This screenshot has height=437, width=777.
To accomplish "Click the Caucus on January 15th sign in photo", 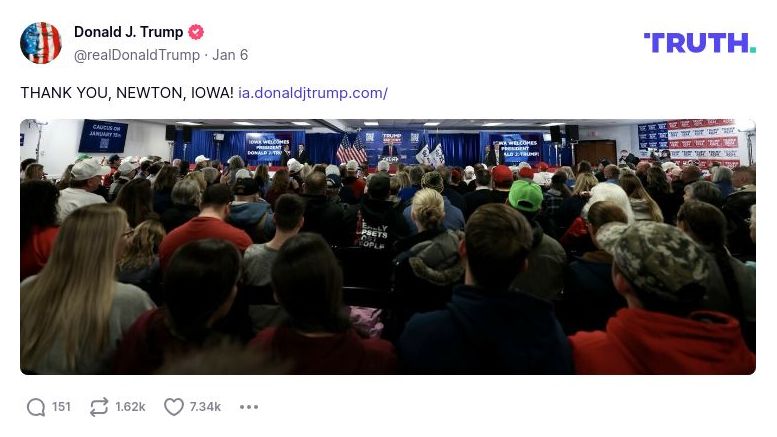I will click(x=103, y=136).
